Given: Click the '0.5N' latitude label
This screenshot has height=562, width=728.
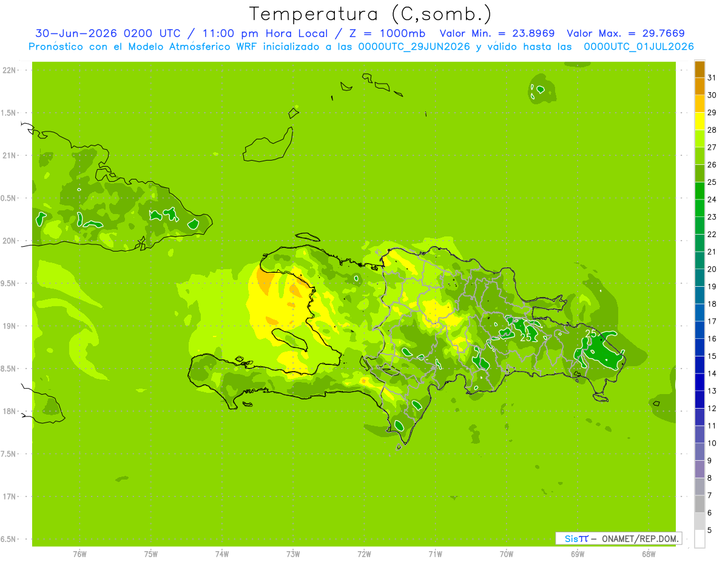Looking at the screenshot, I should tap(8, 198).
